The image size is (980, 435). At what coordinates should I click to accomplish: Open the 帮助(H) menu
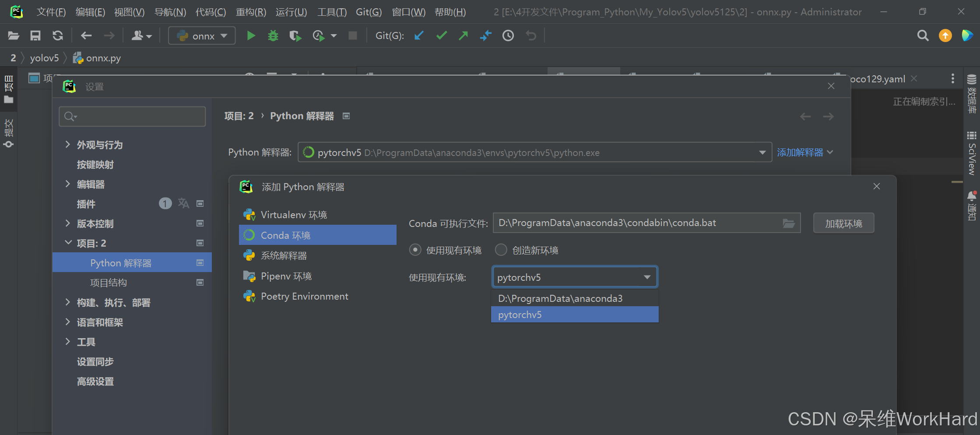450,12
